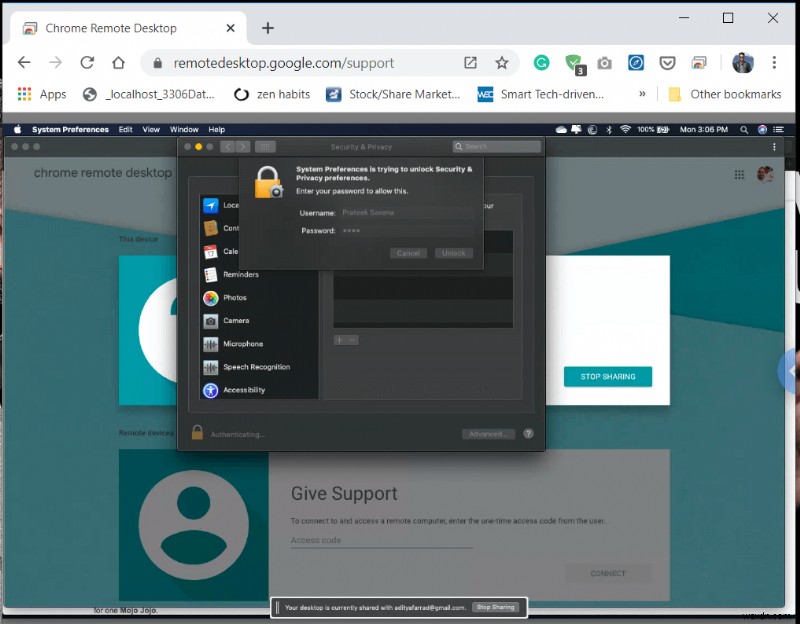Open the Window menu
Image resolution: width=800 pixels, height=624 pixels.
184,128
